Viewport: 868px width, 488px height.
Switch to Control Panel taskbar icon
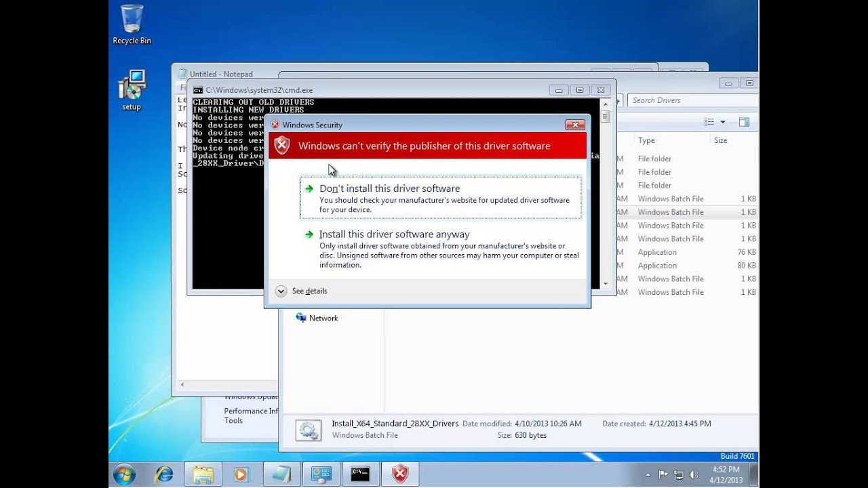[321, 474]
